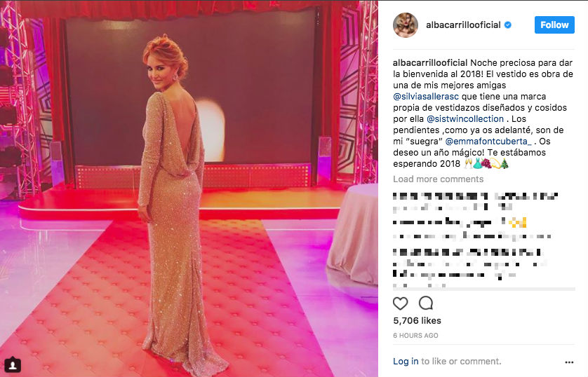Click the tagged people icon on photo
588x377 pixels.
point(13,364)
